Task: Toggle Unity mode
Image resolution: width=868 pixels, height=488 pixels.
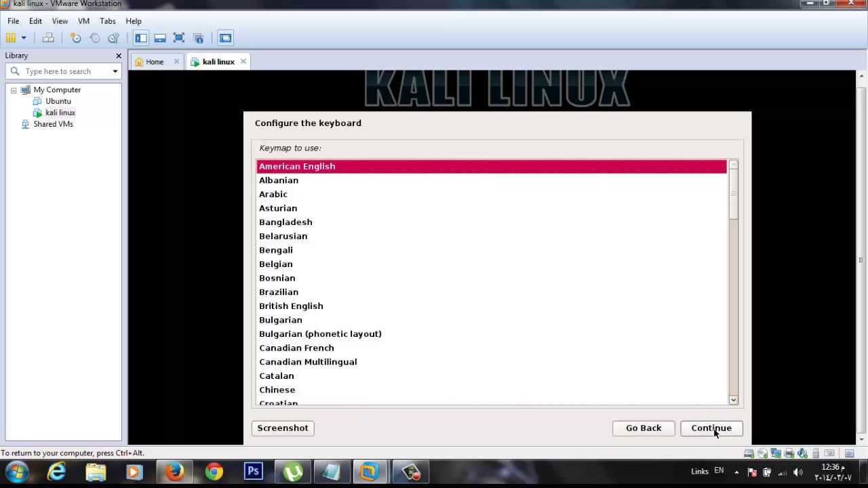Action: (198, 38)
